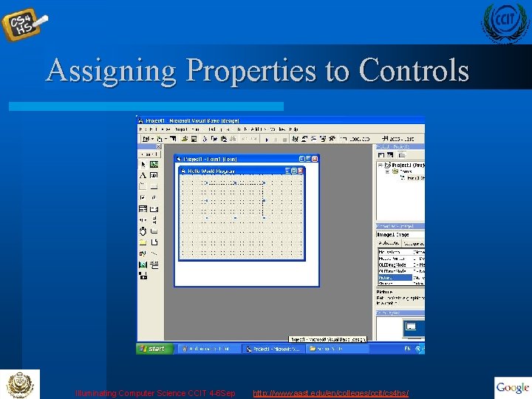The image size is (532, 399).
Task: Open the Add Project dropdown arrow
Action: 152,139
